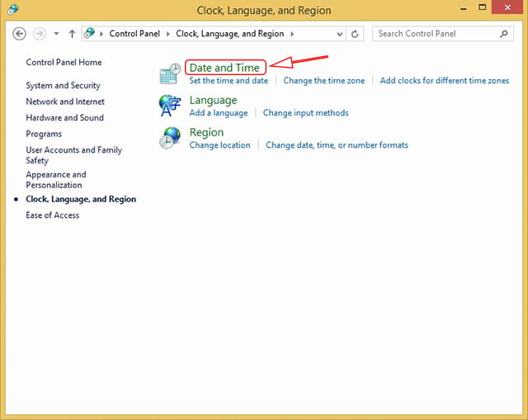Click Change location
Viewport: 528px width, 420px height.
pos(220,145)
